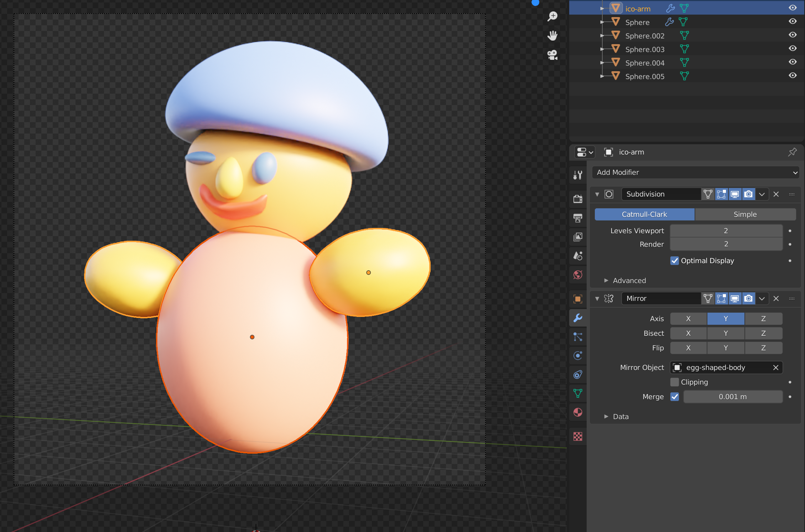Switch subdivision type to Simple
The width and height of the screenshot is (805, 532).
click(745, 214)
